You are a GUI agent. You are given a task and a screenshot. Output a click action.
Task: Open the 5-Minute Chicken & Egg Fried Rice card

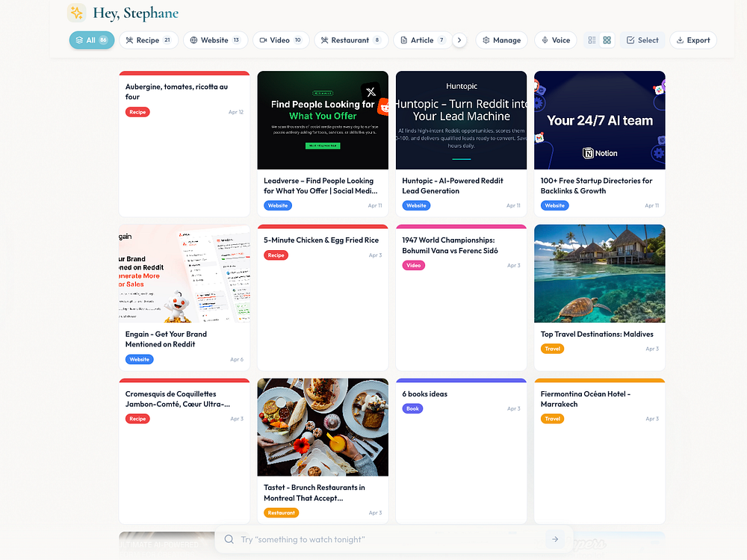tap(323, 298)
